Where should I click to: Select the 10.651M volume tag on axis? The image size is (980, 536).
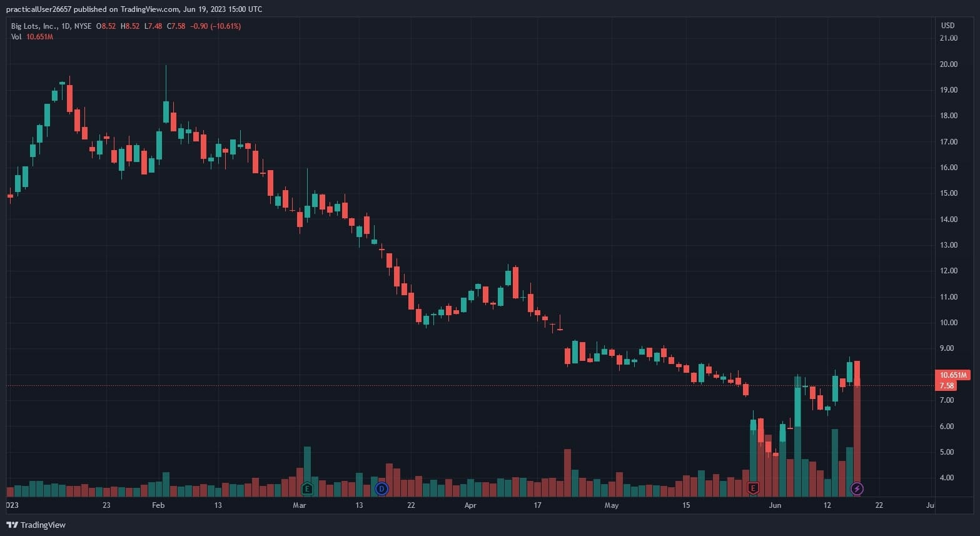[x=953, y=375]
